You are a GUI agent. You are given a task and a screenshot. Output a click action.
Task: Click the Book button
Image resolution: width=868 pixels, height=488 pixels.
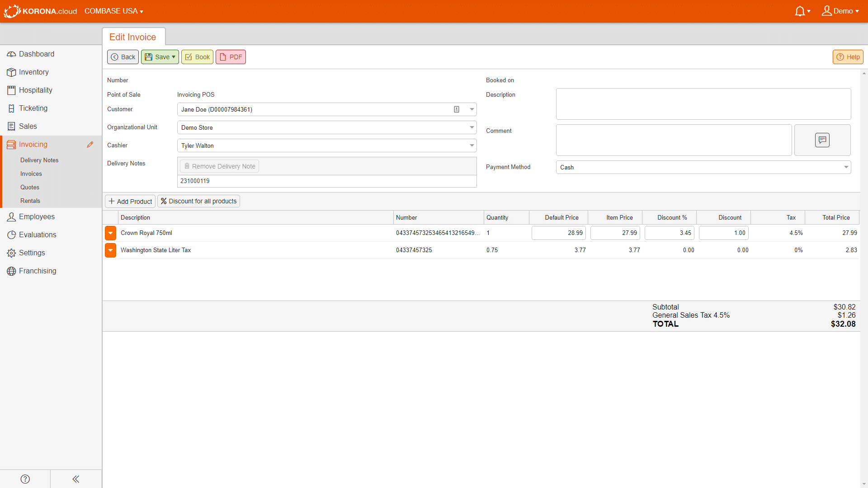pyautogui.click(x=197, y=57)
